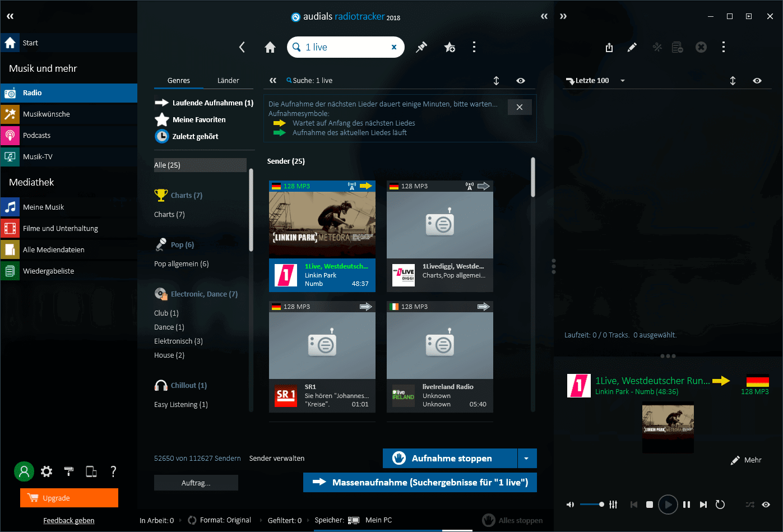Open the Aufnahme stoppen dropdown arrow

point(526,458)
